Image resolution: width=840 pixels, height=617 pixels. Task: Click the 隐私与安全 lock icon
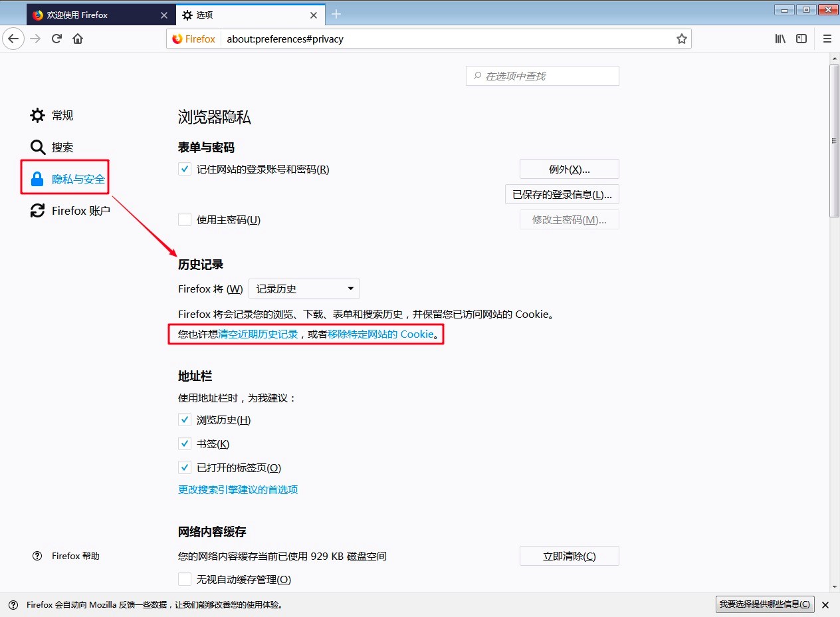pyautogui.click(x=37, y=179)
